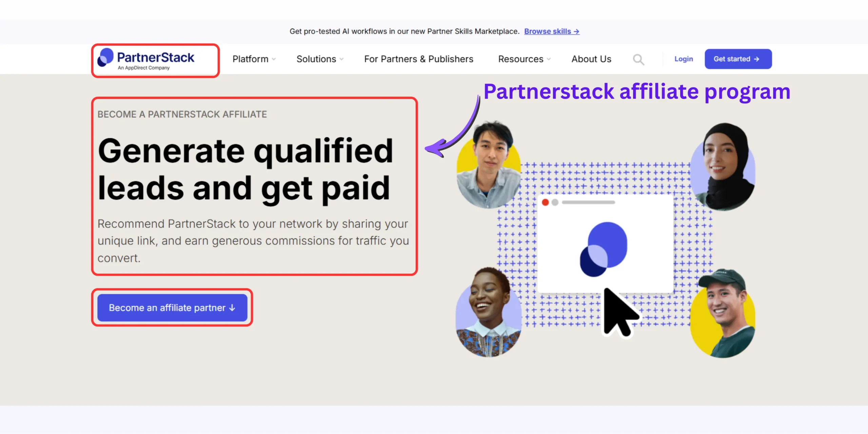Click the photo of the man in grey shirt
This screenshot has height=434, width=868.
[x=489, y=164]
